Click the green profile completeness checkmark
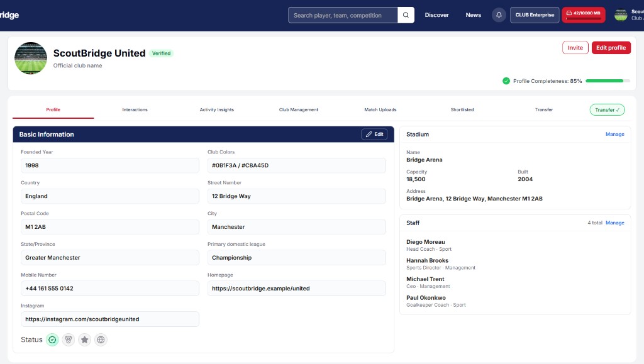This screenshot has height=364, width=644. [506, 81]
